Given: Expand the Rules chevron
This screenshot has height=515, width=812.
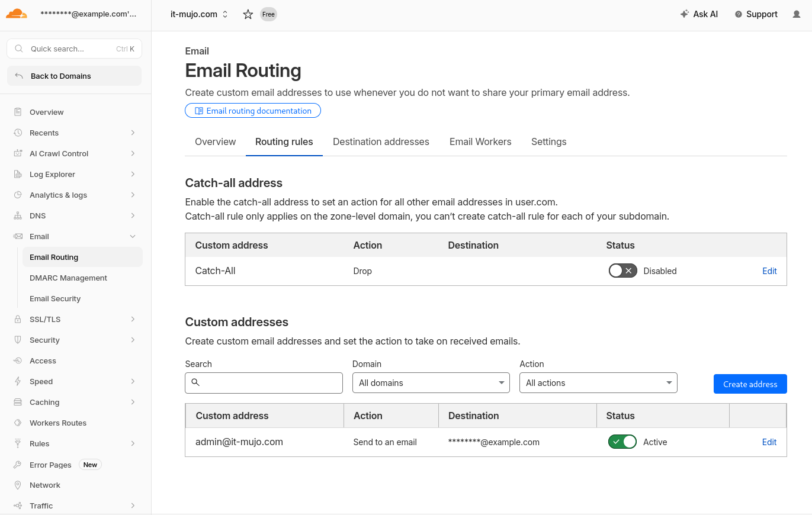Looking at the screenshot, I should (x=133, y=443).
